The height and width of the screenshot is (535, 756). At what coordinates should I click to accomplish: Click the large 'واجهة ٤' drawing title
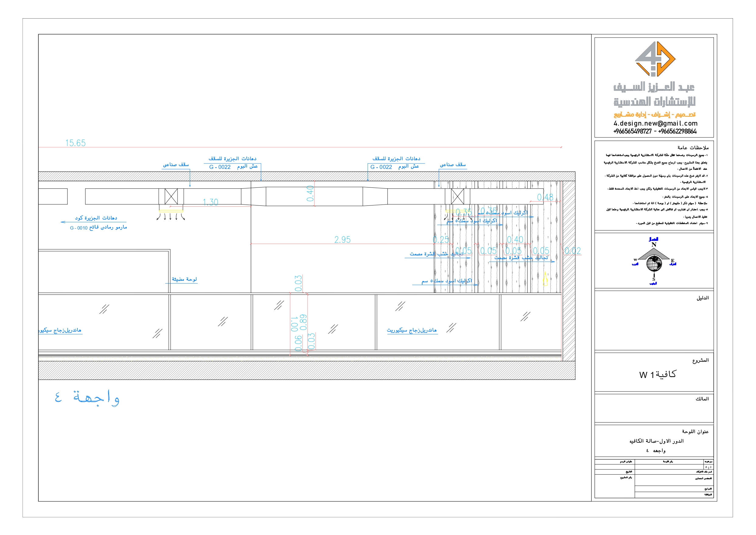[87, 398]
